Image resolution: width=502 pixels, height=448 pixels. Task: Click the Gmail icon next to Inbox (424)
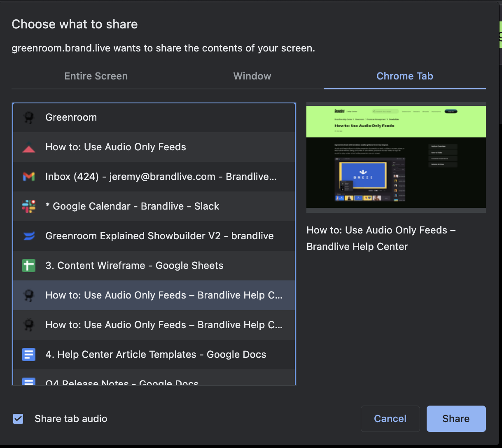point(28,177)
